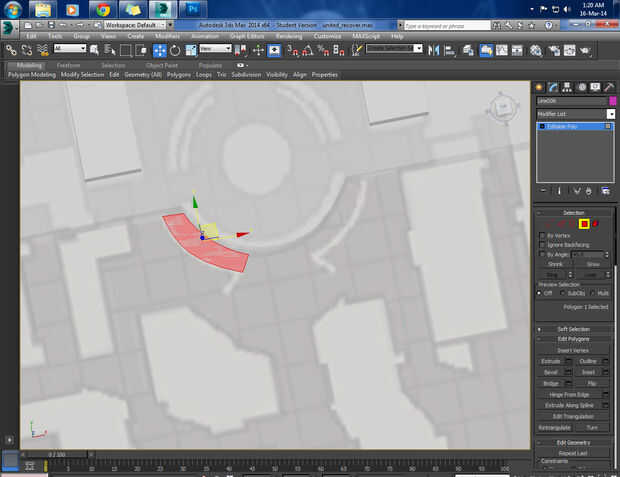Select the SubObj preview selection radio button
The width and height of the screenshot is (620, 477).
564,293
